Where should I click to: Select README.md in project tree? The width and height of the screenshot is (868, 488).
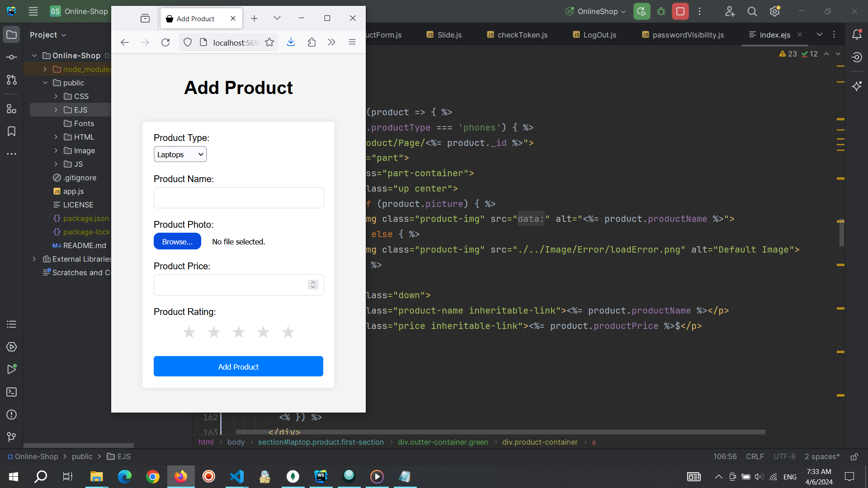point(85,245)
